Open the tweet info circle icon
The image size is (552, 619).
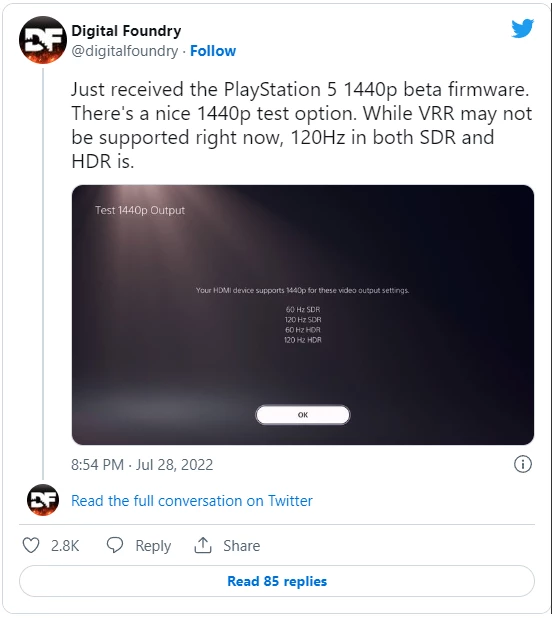point(523,464)
